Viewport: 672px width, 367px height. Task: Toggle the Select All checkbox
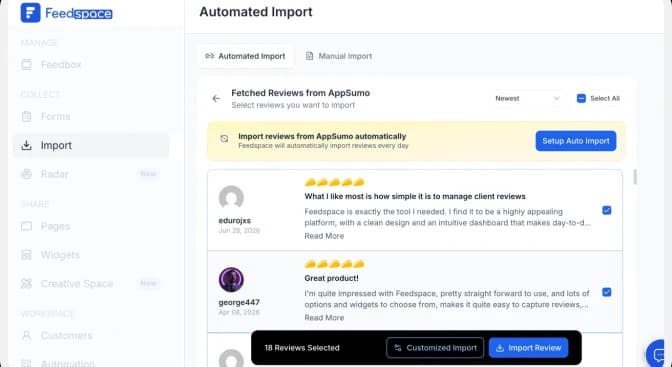tap(581, 98)
